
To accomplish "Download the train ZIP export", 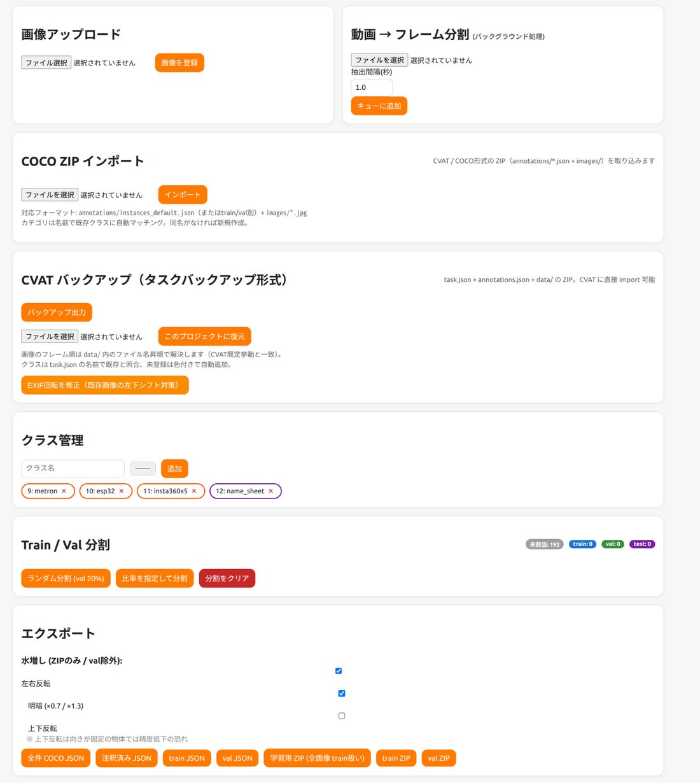I will tap(396, 758).
